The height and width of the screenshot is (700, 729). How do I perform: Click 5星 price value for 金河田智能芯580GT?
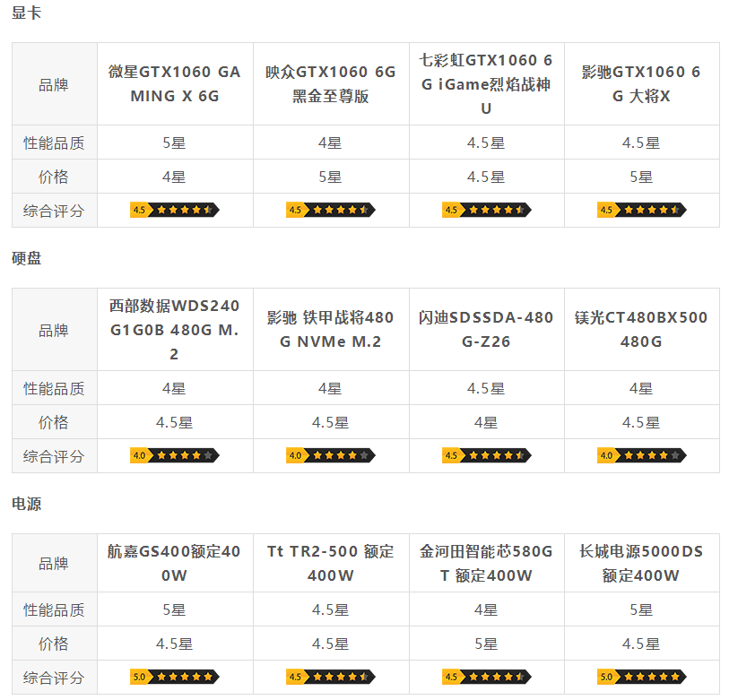point(486,644)
